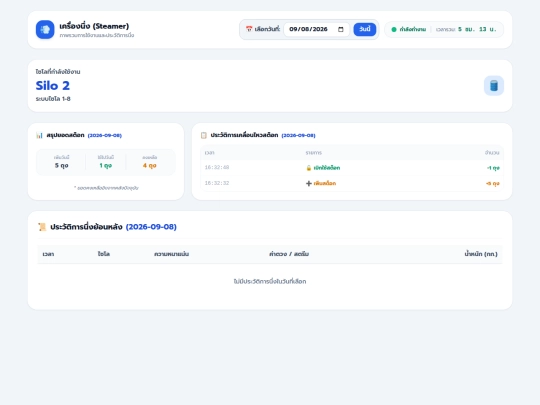This screenshot has height=405, width=540.
Task: Click the empty steaming history message
Action: pyautogui.click(x=270, y=281)
